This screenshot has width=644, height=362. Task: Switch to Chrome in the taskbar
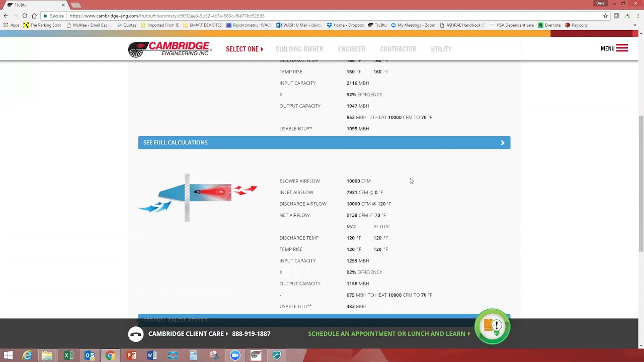click(x=110, y=355)
